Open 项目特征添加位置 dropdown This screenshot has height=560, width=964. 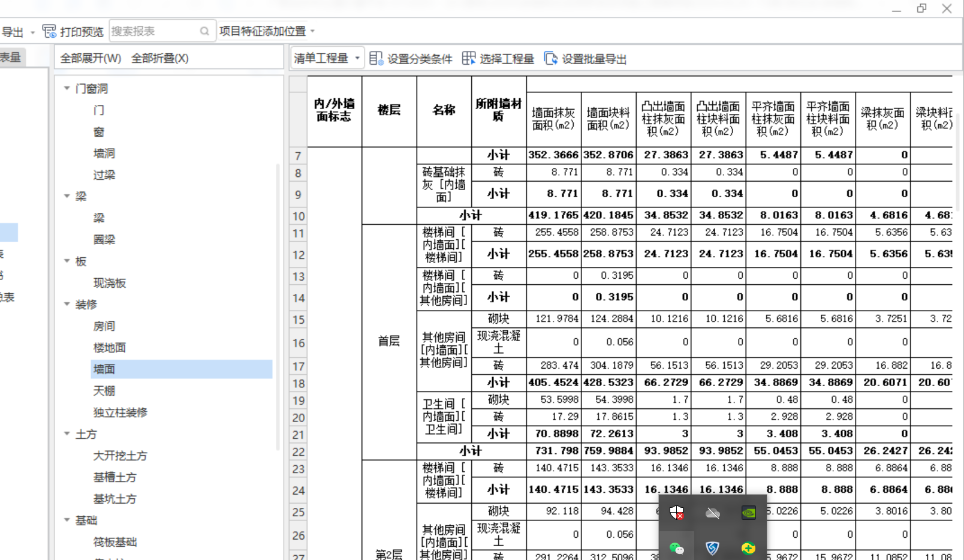266,31
